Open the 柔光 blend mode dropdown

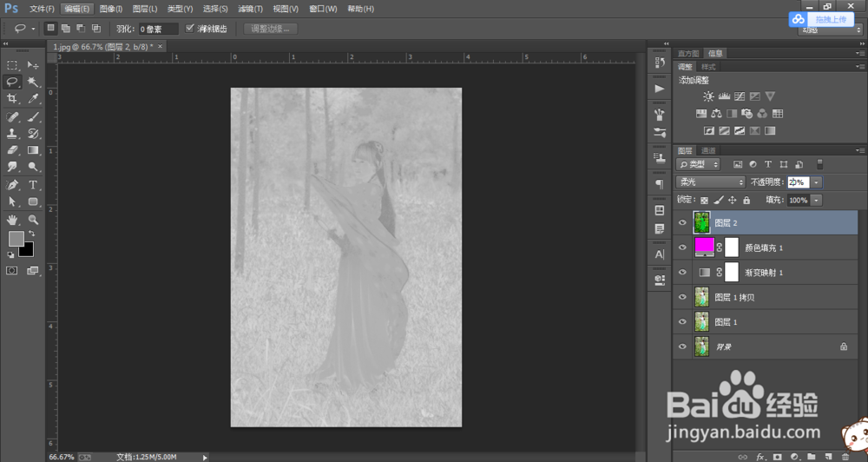[x=711, y=181]
